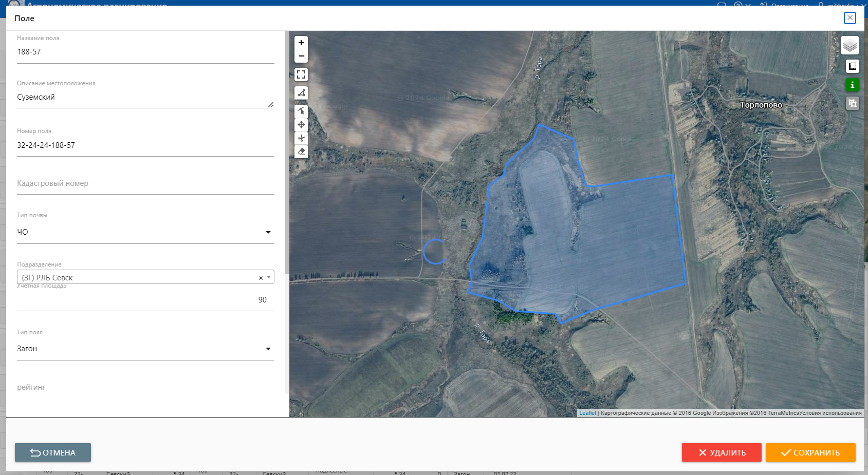
Task: Expand the Тип почвы dropdown
Action: 268,232
